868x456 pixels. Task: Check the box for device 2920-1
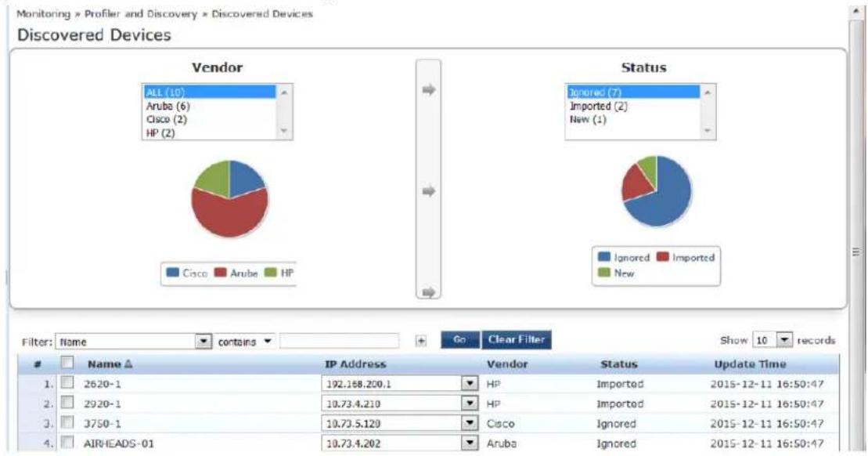(x=67, y=403)
